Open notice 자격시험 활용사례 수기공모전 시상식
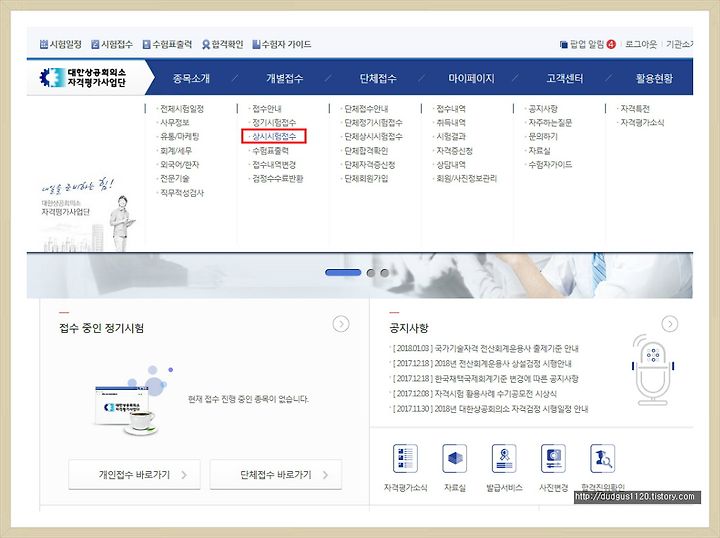The width and height of the screenshot is (720, 538). point(474,394)
